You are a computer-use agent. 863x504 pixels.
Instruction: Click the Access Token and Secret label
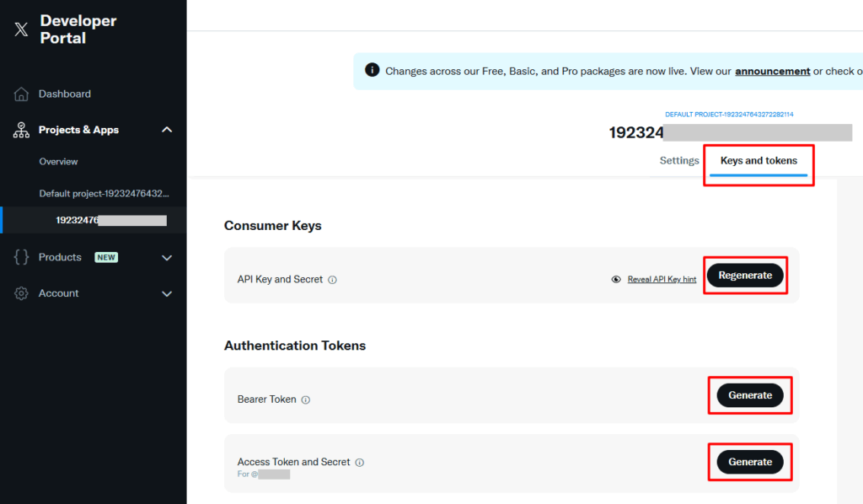point(293,462)
